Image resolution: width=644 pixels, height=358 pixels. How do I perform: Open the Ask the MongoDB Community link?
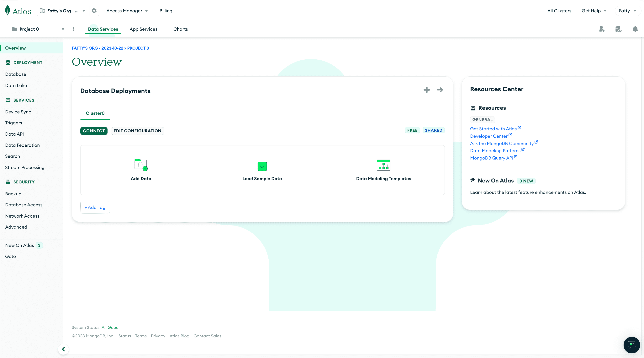(502, 143)
